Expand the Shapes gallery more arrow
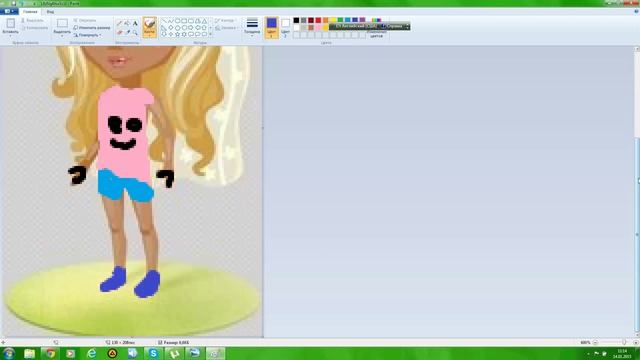This screenshot has width=640, height=360. (x=211, y=34)
